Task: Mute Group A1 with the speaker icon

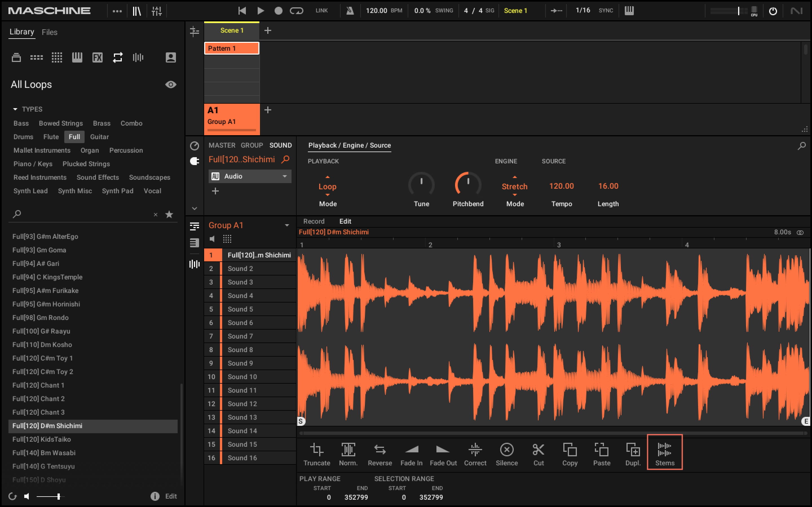Action: (212, 239)
